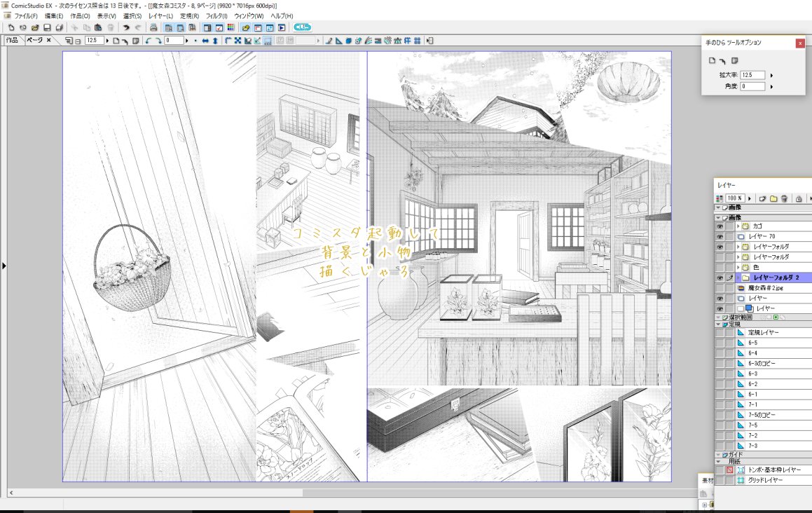Click the New file icon in toolbar

coord(11,27)
